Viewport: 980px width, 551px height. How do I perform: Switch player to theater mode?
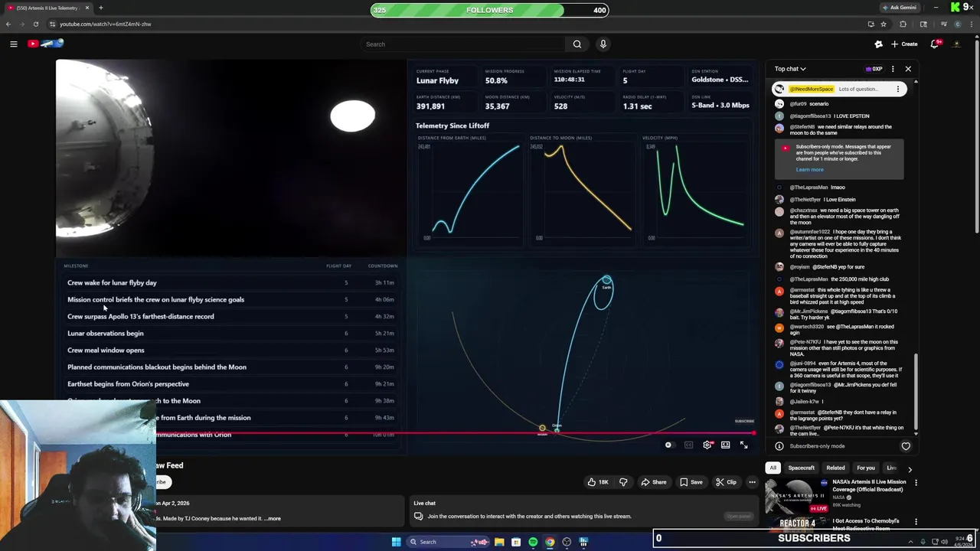(x=725, y=445)
